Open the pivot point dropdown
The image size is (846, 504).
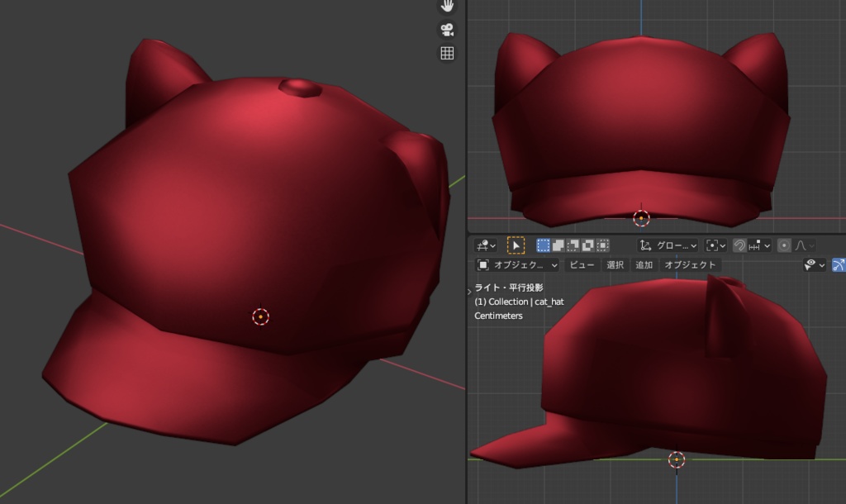(x=716, y=245)
